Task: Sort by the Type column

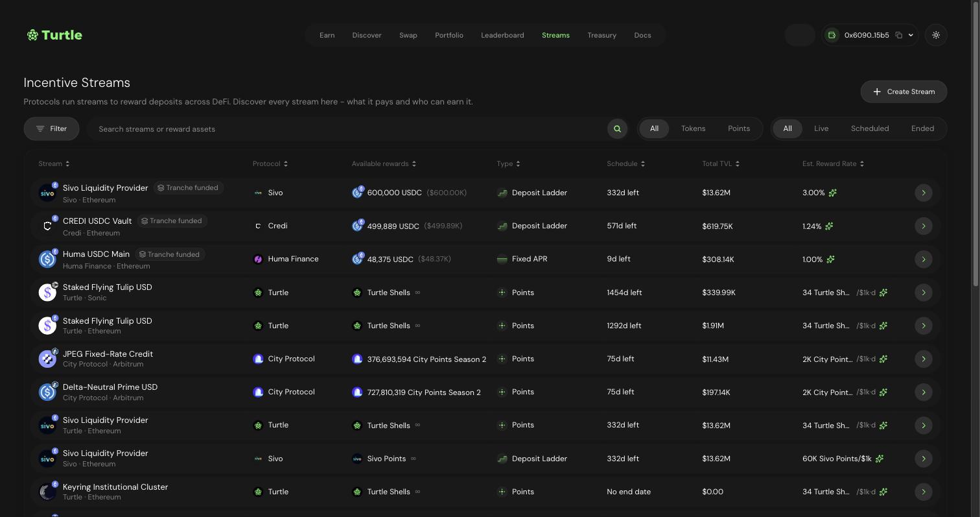Action: pyautogui.click(x=509, y=163)
